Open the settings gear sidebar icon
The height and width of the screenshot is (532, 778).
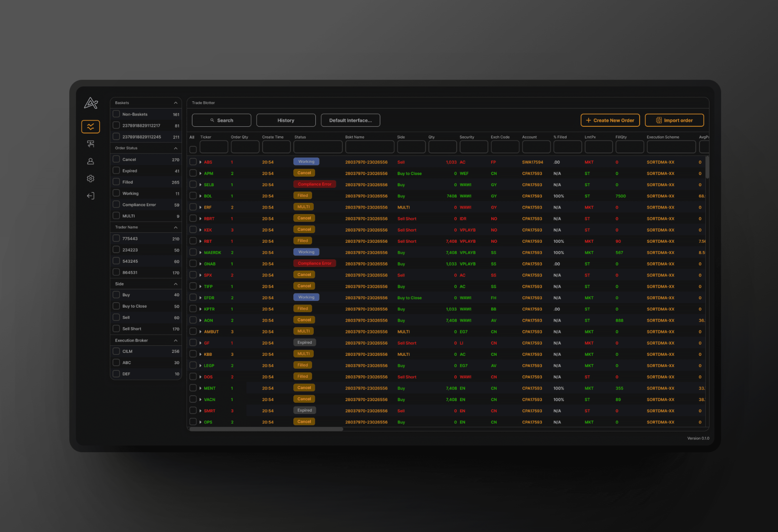pos(90,178)
